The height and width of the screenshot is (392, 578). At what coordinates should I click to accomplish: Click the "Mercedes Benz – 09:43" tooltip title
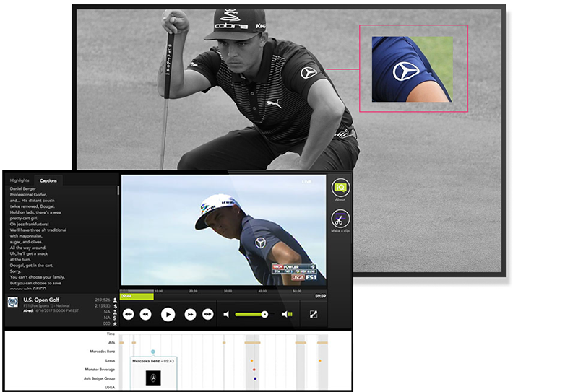tap(153, 361)
